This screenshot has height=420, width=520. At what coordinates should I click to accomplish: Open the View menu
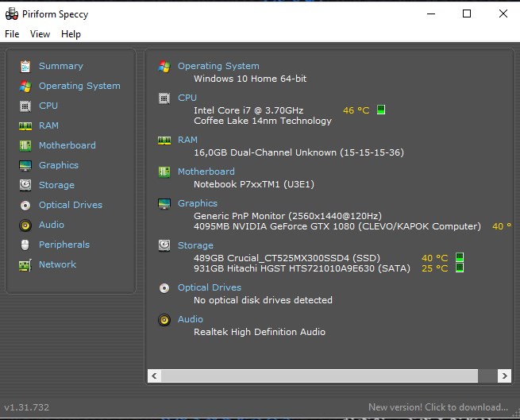tap(40, 34)
